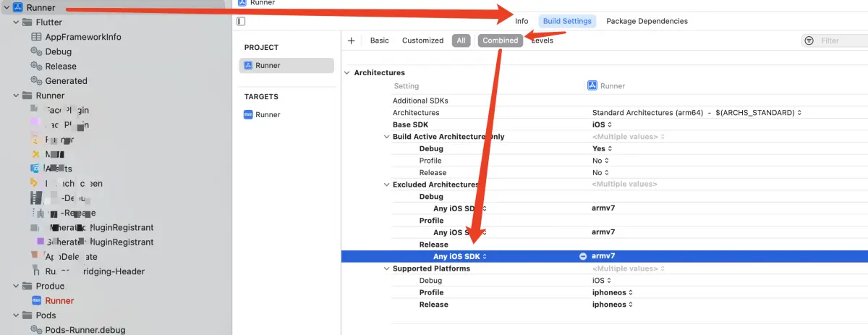Select the Combined view mode
Image resolution: width=868 pixels, height=335 pixels.
point(501,41)
